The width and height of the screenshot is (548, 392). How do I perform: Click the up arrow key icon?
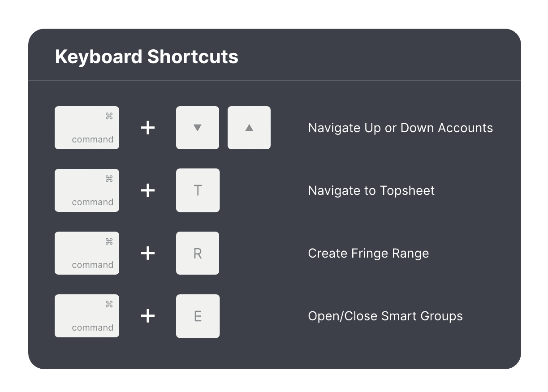[x=249, y=128]
